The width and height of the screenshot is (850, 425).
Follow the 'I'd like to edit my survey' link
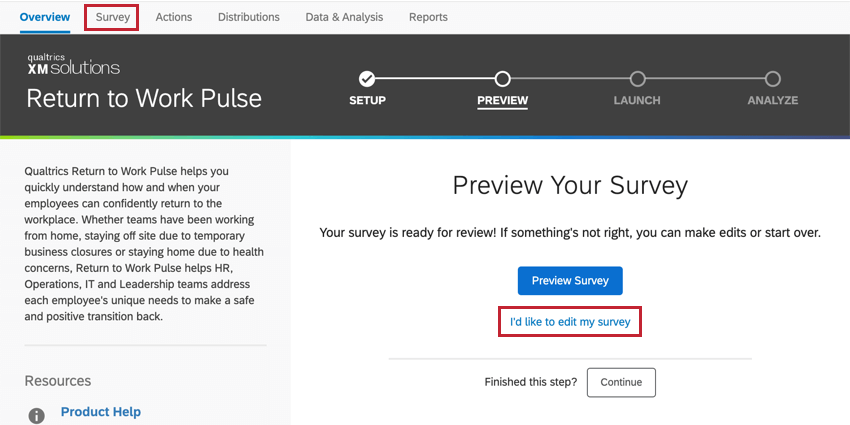[570, 322]
